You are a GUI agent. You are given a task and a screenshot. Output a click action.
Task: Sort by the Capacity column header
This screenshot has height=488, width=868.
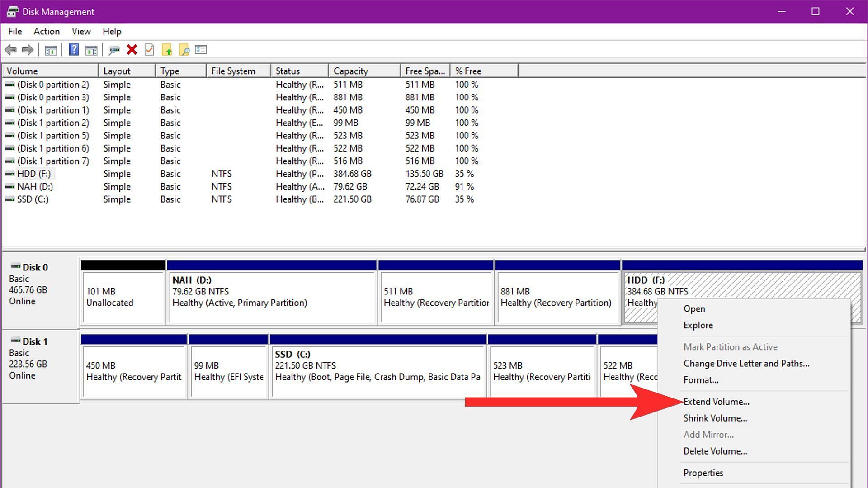364,71
